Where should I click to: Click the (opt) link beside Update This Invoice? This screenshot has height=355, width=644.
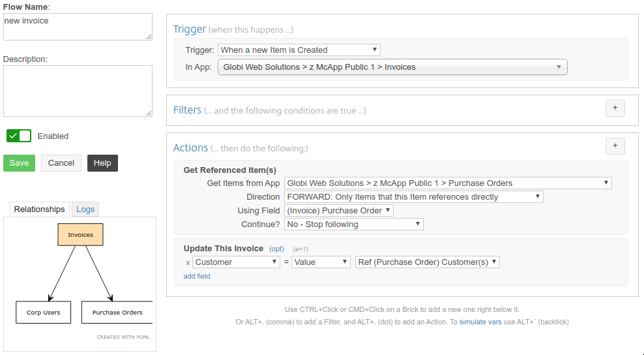tap(276, 249)
